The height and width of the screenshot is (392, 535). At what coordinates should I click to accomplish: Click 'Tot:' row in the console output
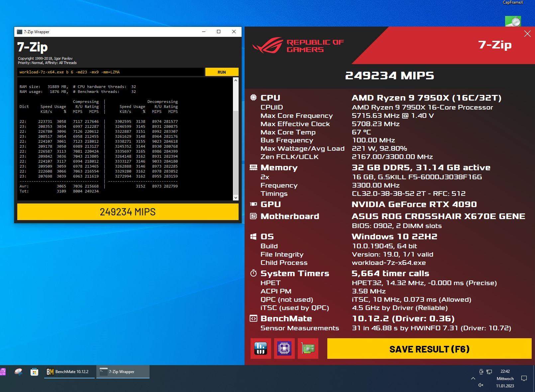tap(59, 191)
